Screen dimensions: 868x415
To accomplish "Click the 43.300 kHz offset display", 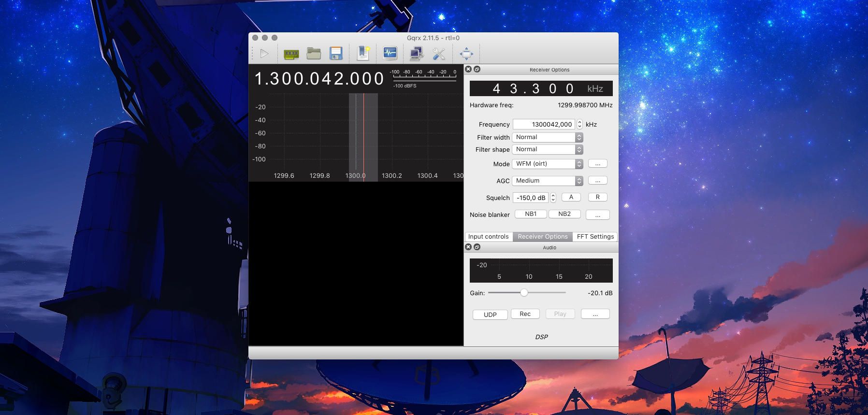I will pos(541,88).
